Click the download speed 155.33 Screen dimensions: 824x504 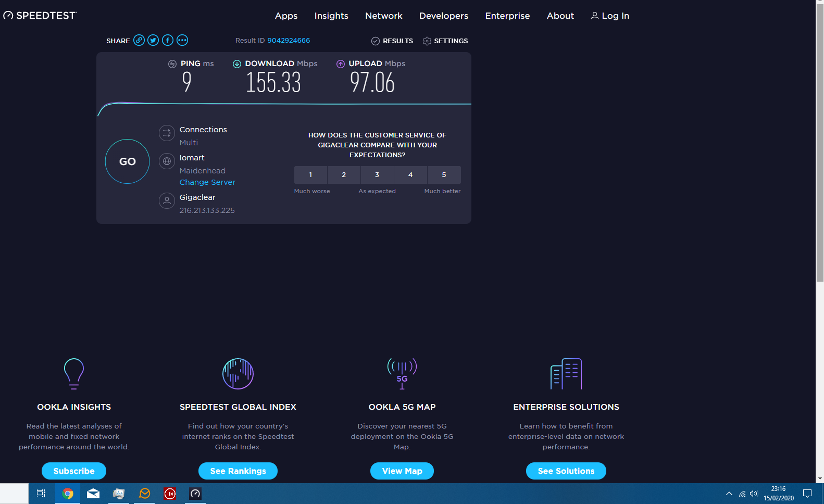[x=273, y=82]
